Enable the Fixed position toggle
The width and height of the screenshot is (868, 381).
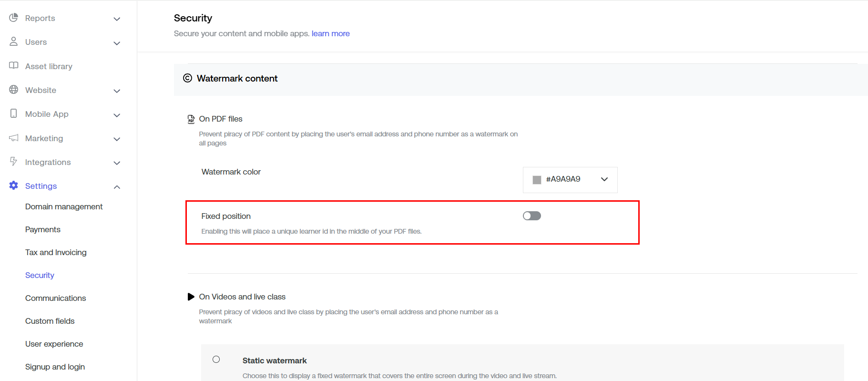point(531,216)
